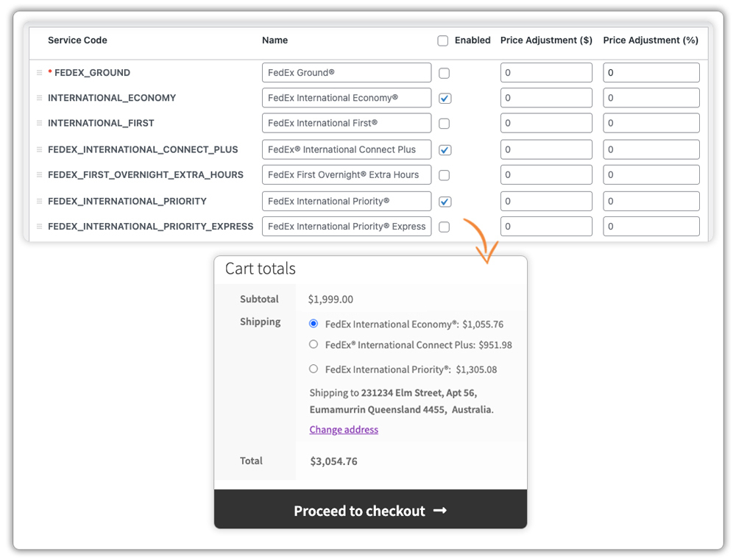Edit International Priority Express name field
The width and height of the screenshot is (736, 560).
[347, 226]
